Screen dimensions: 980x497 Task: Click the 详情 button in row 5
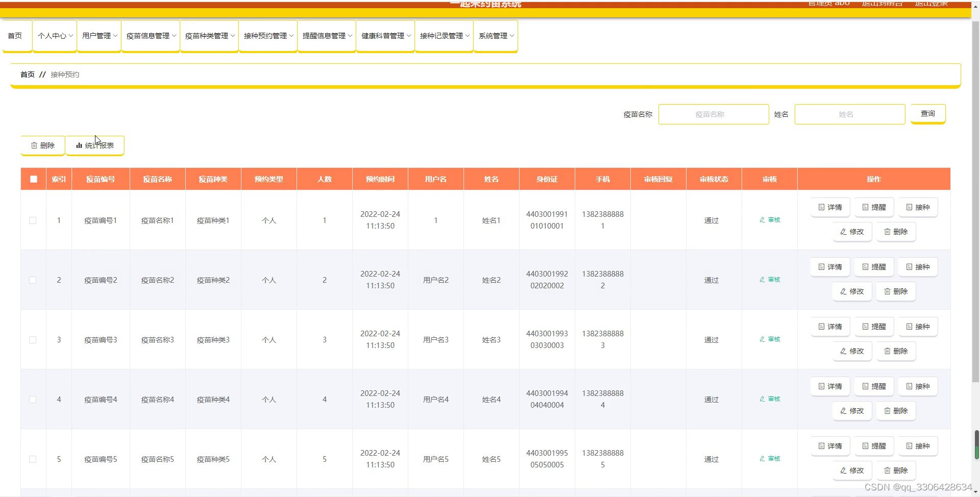[x=830, y=446]
